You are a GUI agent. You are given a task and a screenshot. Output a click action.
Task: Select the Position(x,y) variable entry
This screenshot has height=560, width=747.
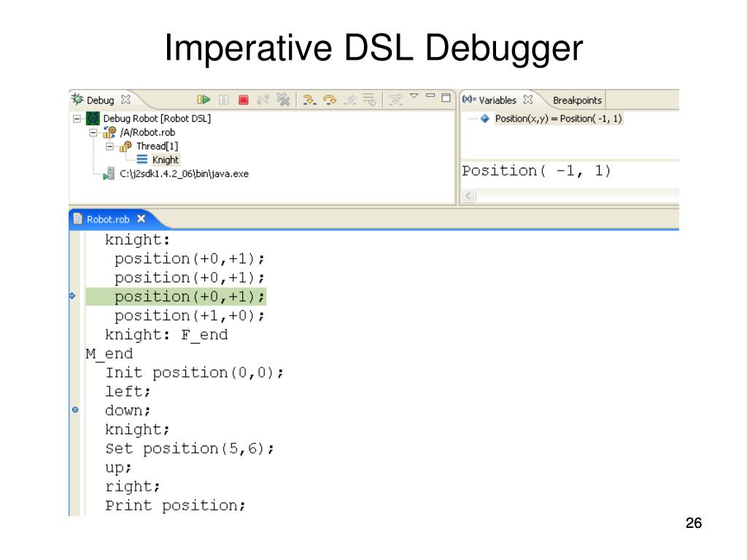(558, 119)
